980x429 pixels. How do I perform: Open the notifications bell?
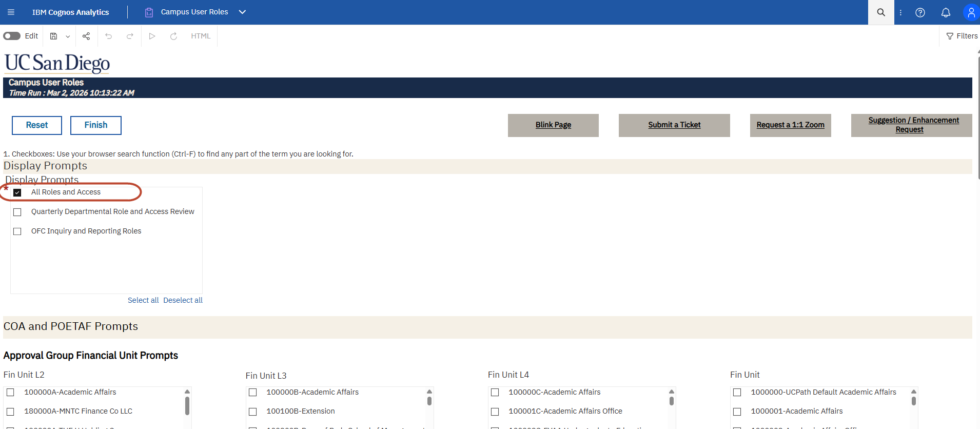[x=945, y=12]
